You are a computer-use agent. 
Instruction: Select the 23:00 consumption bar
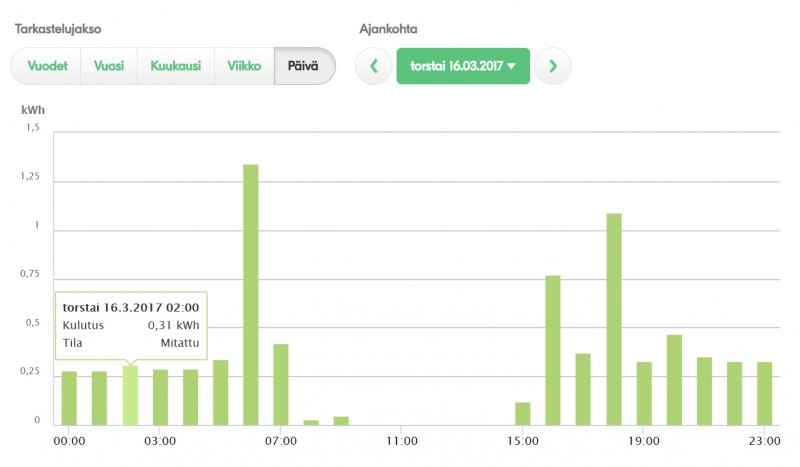pyautogui.click(x=765, y=394)
